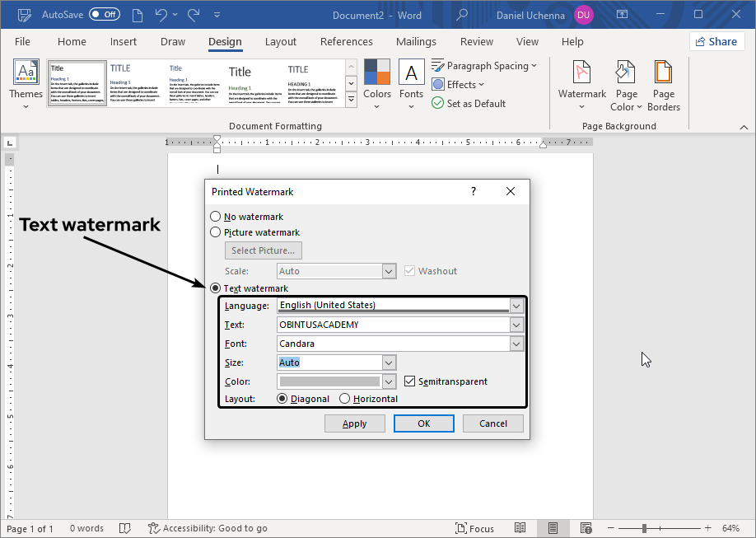
Task: Click the Apply button in dialog
Action: pyautogui.click(x=354, y=423)
